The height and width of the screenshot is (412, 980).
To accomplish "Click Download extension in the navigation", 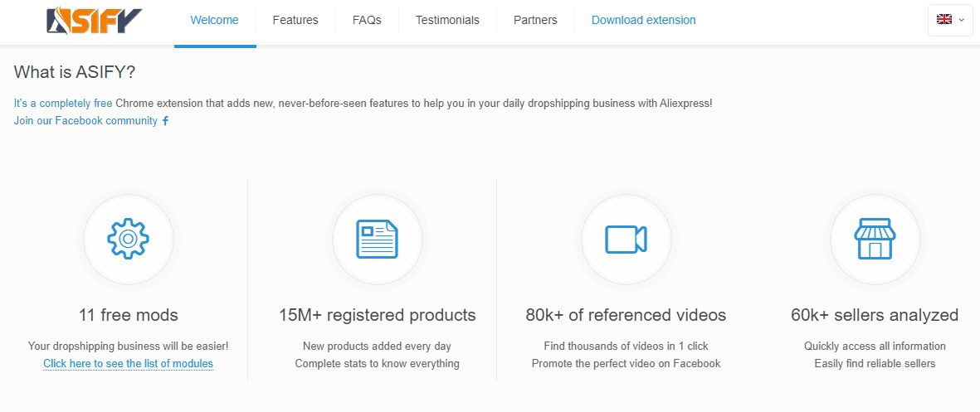I will click(643, 20).
